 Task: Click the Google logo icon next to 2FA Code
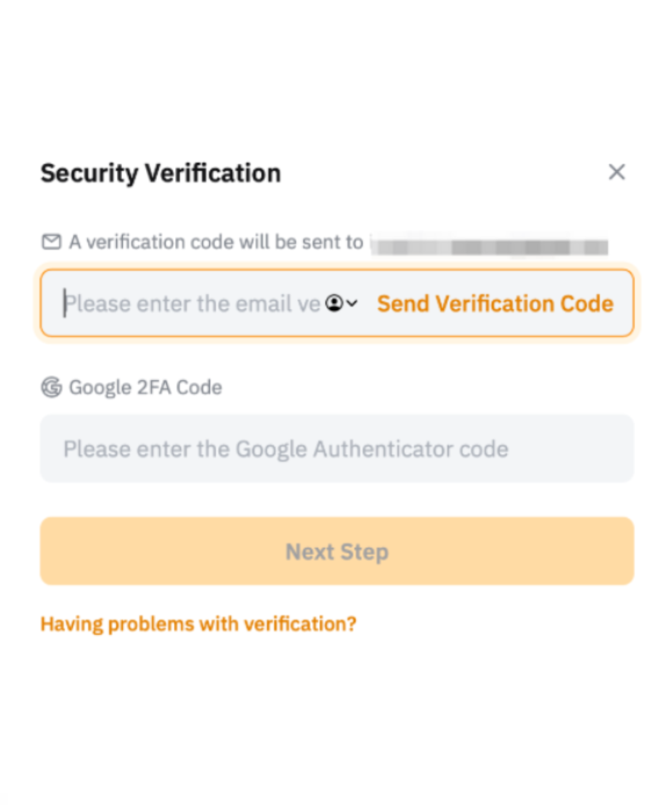tap(51, 387)
